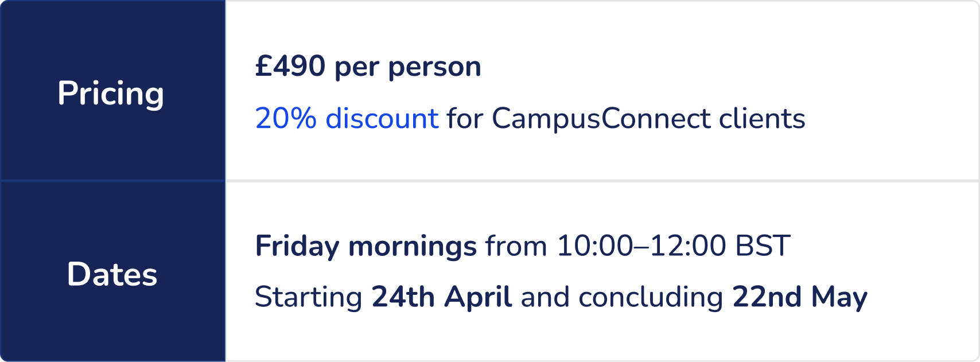Click the 24th April start date
This screenshot has width=980, height=362.
click(x=442, y=297)
